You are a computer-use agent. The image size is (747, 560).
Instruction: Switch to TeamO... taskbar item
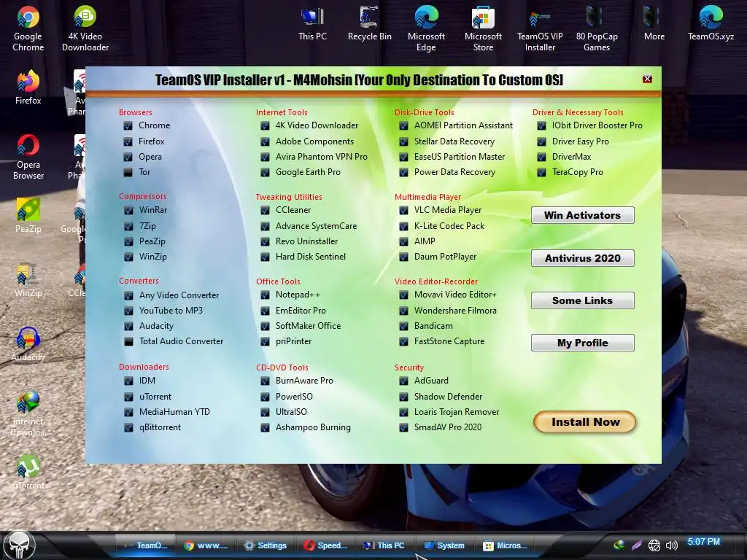(145, 545)
